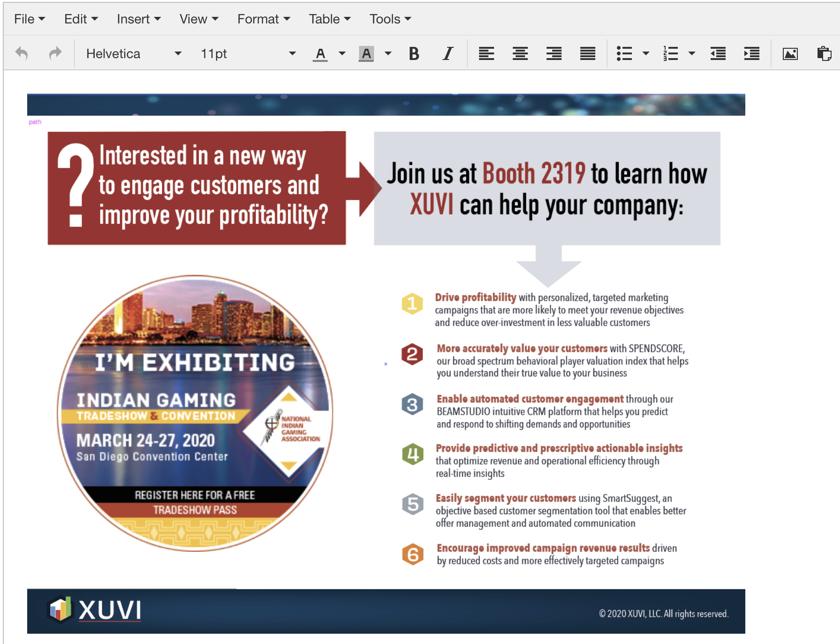This screenshot has width=840, height=644.
Task: Insert an image with the picture icon
Action: [x=790, y=54]
